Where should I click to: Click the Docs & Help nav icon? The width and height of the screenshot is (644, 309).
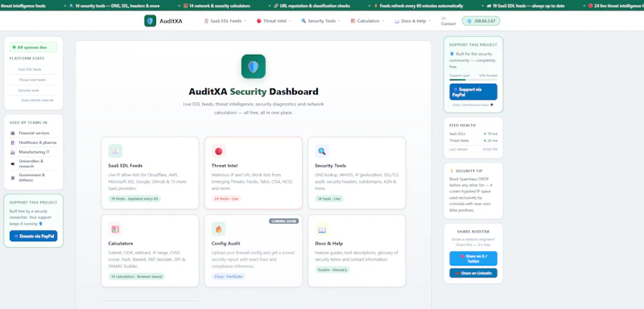(x=397, y=21)
